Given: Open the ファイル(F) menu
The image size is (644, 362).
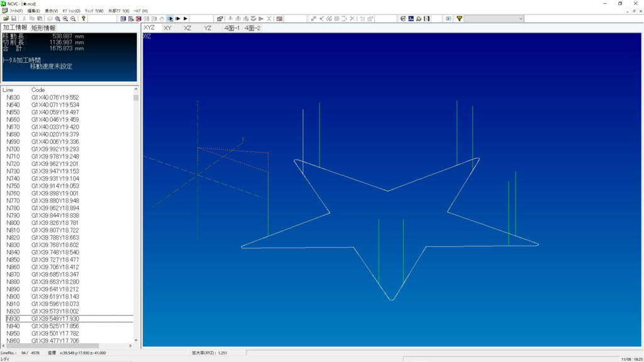Looking at the screenshot, I should [x=16, y=11].
